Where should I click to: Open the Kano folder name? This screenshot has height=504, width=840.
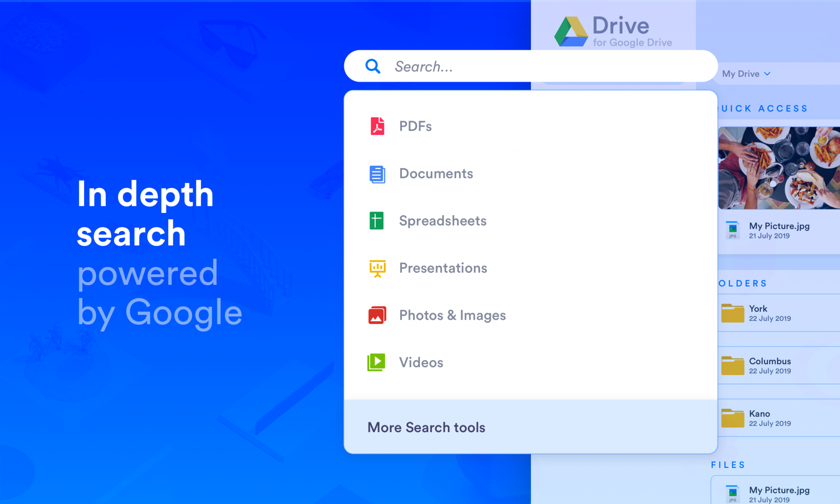pyautogui.click(x=759, y=414)
